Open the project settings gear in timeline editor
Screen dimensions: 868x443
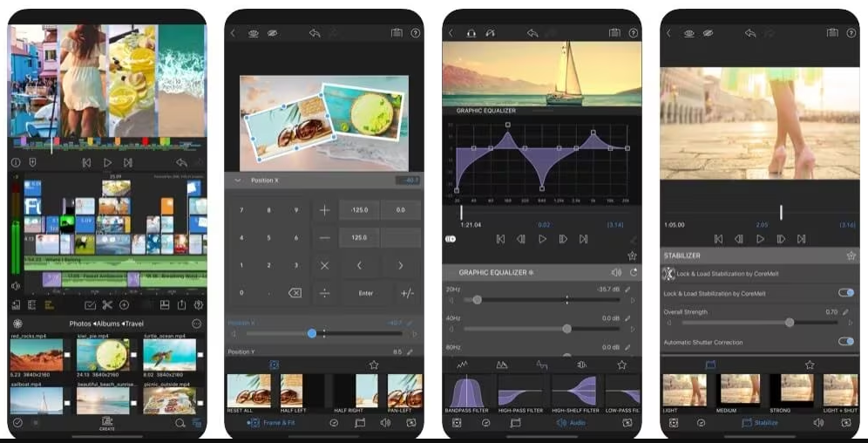tap(198, 304)
